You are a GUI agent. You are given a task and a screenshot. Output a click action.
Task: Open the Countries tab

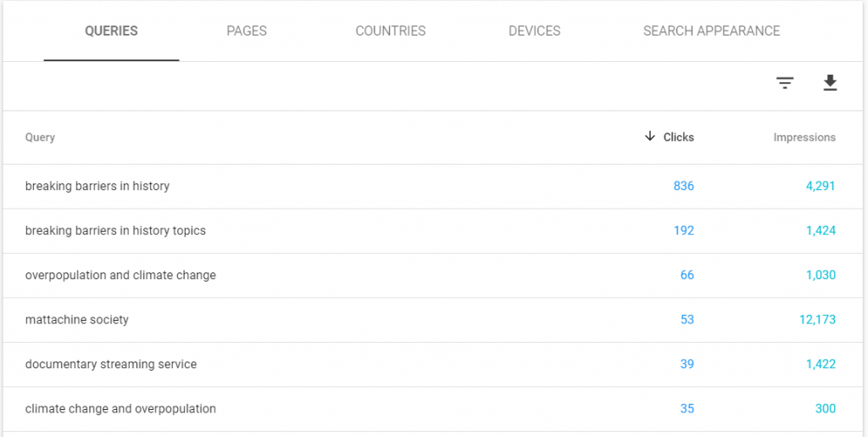coord(391,31)
